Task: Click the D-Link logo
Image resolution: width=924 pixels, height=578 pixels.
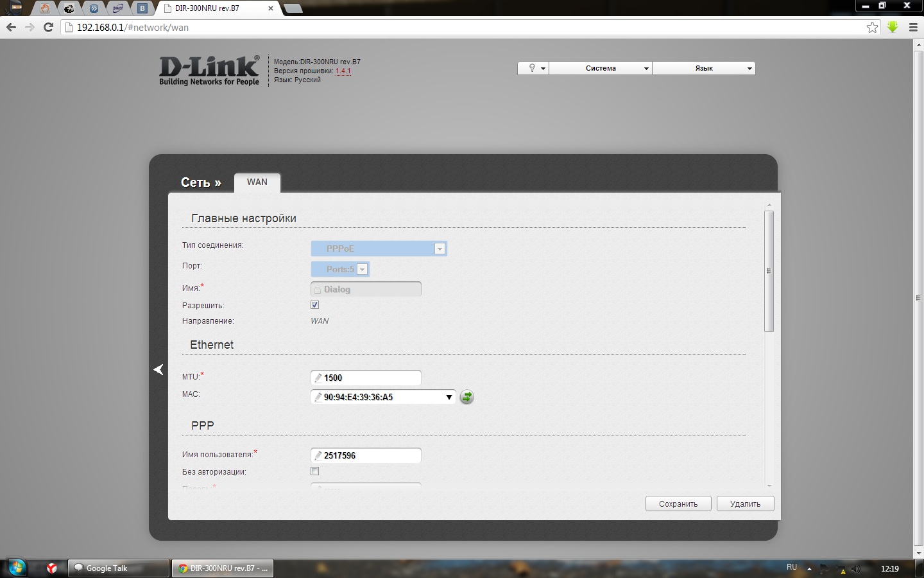Action: pos(209,70)
